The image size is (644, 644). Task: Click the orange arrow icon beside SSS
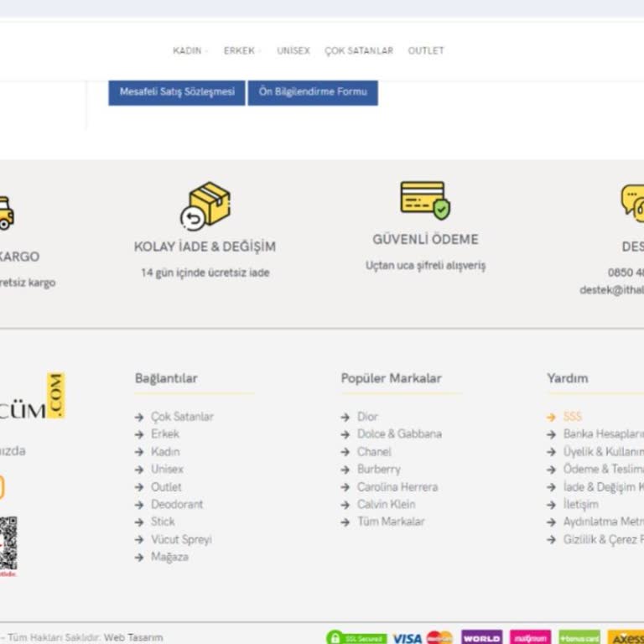551,418
